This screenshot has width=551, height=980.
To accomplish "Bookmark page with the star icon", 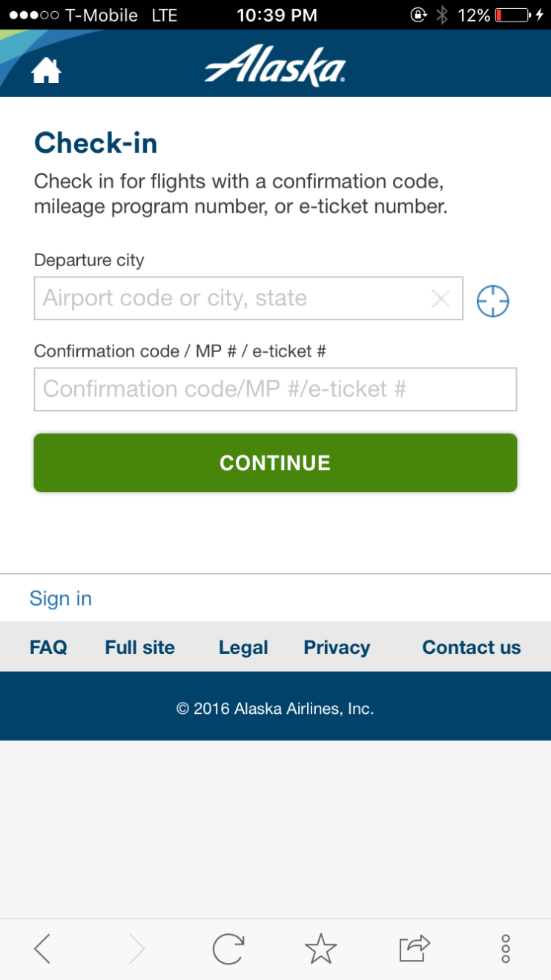I will click(x=321, y=949).
